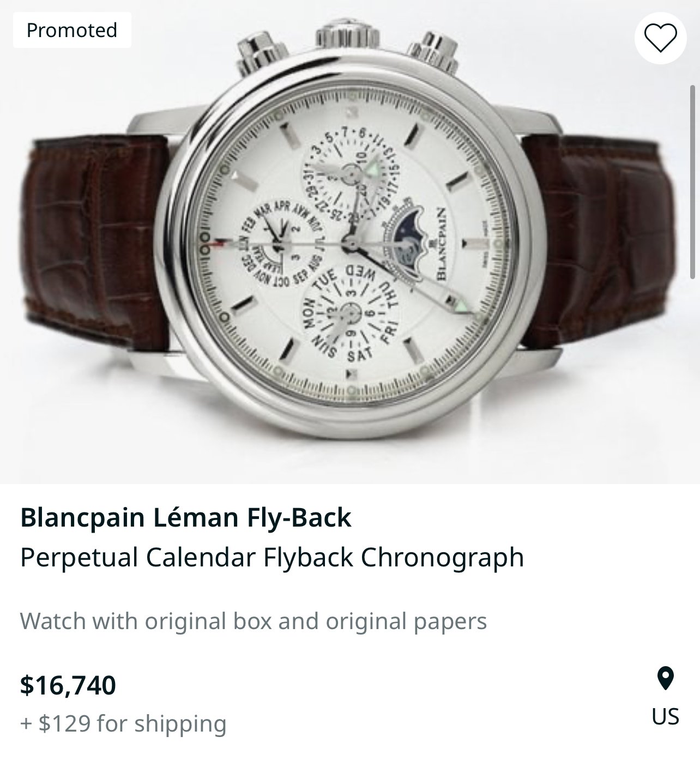This screenshot has width=700, height=773.
Task: Click the Promoted badge
Action: (72, 30)
